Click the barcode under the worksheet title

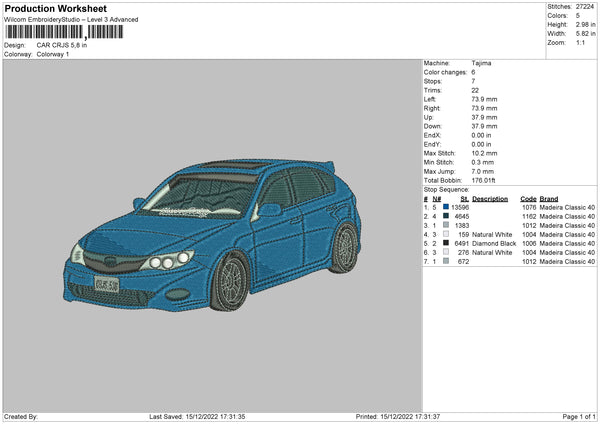click(64, 32)
